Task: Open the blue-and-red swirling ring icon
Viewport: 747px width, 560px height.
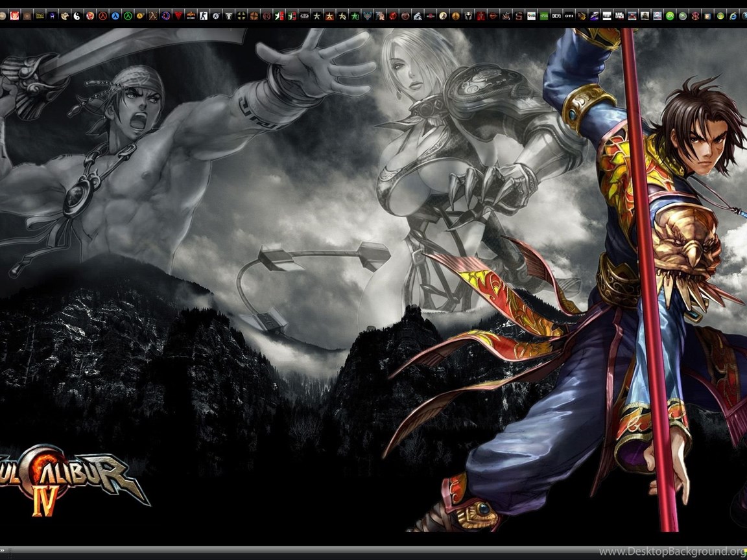Action: (x=166, y=16)
